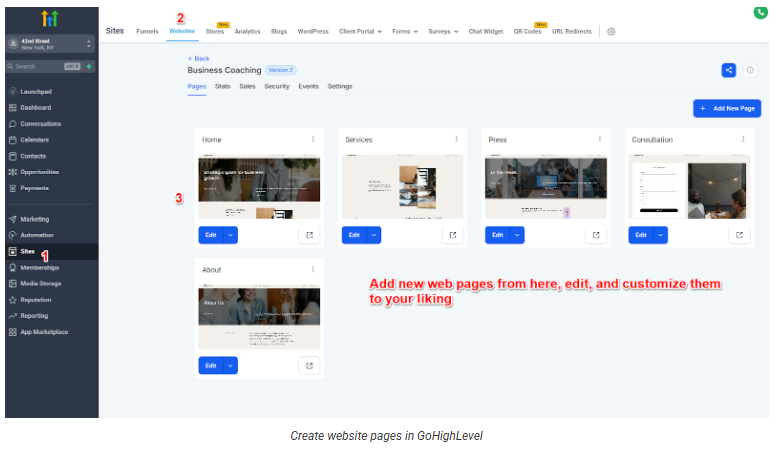Viewport: 778px width, 453px height.
Task: Switch to the Funnels tab
Action: tap(147, 32)
